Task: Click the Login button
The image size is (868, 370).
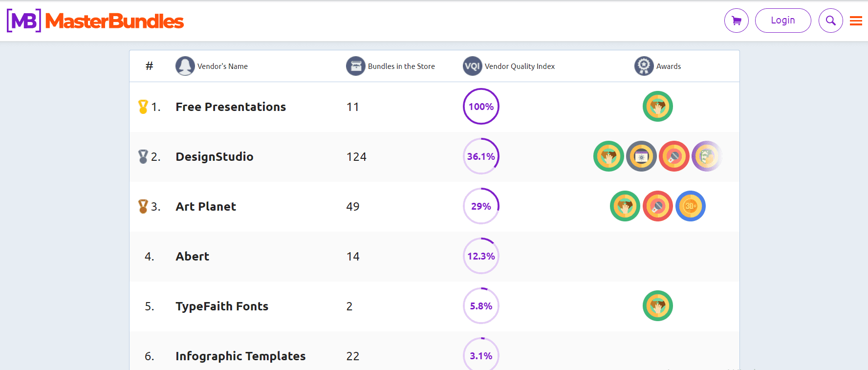Action: click(783, 21)
